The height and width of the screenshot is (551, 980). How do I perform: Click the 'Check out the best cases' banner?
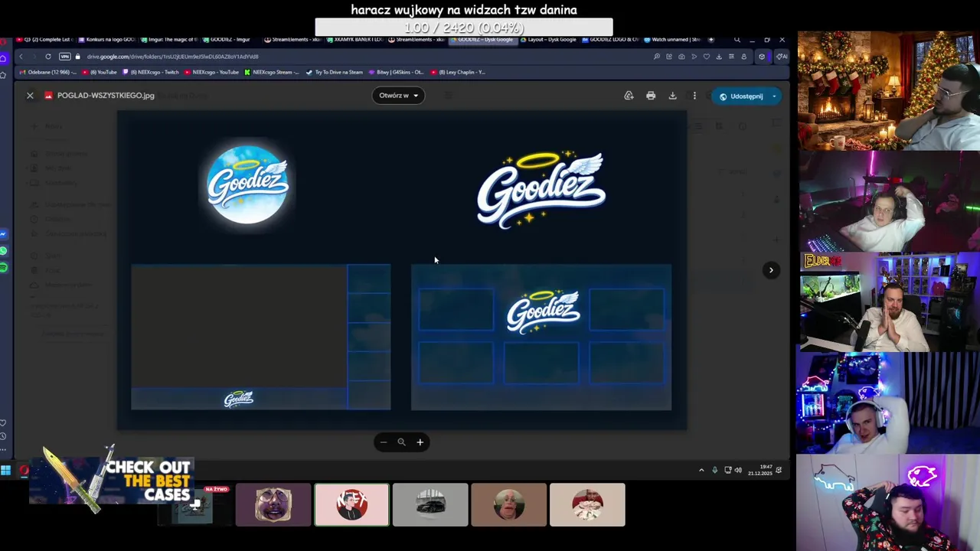[112, 481]
